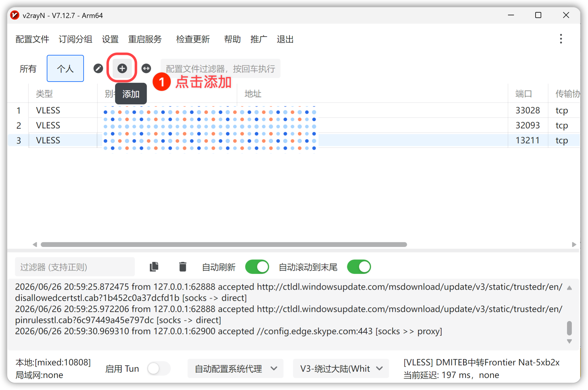
Task: Select row 2 VLESS server
Action: pos(294,125)
